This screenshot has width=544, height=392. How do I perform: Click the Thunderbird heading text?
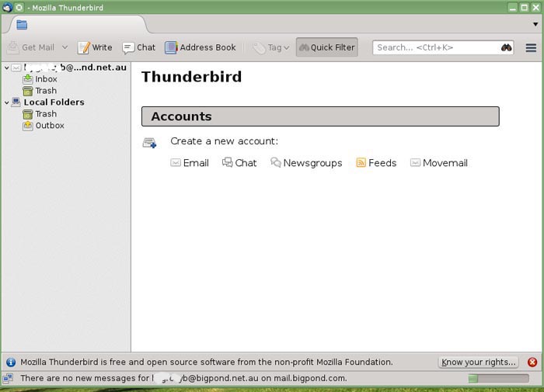(191, 77)
